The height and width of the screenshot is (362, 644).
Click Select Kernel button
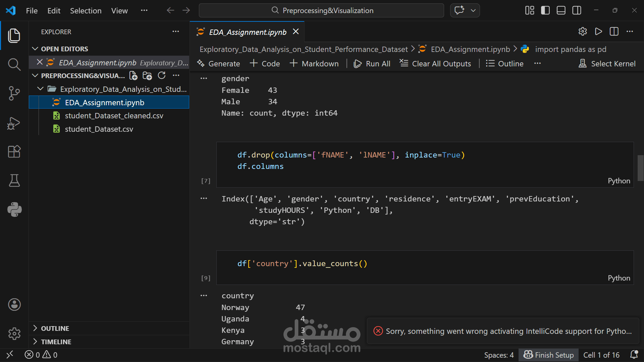(607, 64)
